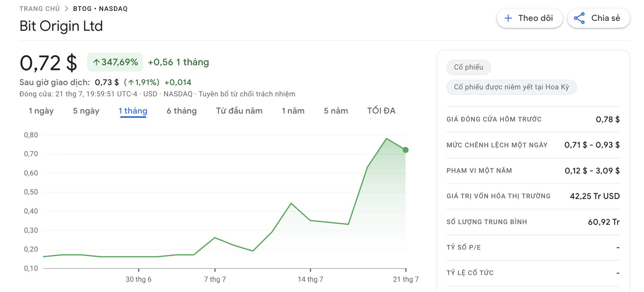Click MỨC CHÊNH LỆCH MỘT NGÀY label
This screenshot has height=292, width=644.
tap(497, 145)
